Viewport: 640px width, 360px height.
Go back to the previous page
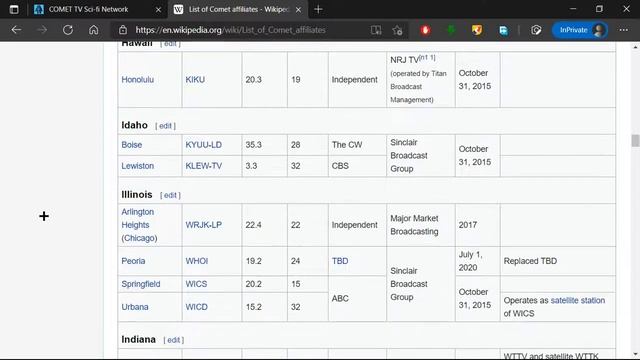(x=16, y=30)
